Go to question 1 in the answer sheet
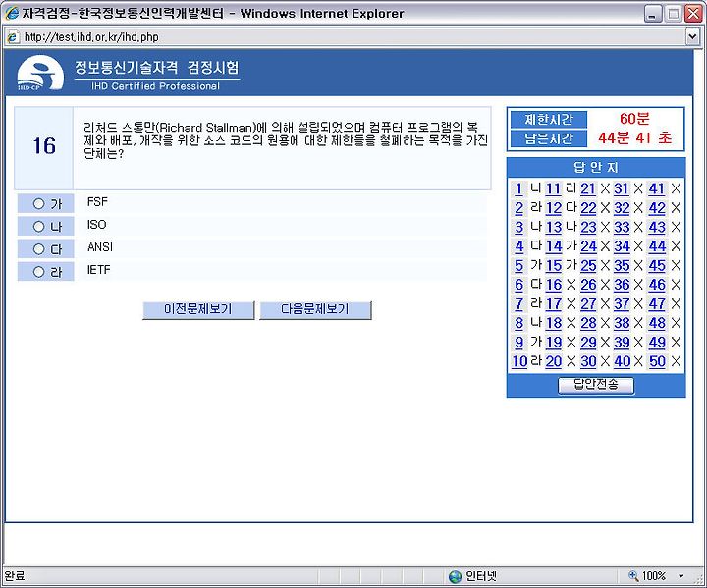Viewport: 707px width, 588px height. click(519, 188)
